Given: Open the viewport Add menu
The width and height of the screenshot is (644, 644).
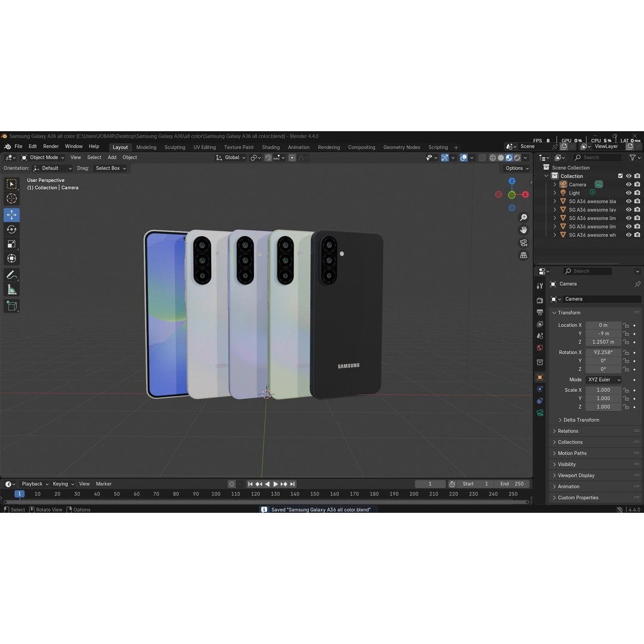Looking at the screenshot, I should coord(112,157).
